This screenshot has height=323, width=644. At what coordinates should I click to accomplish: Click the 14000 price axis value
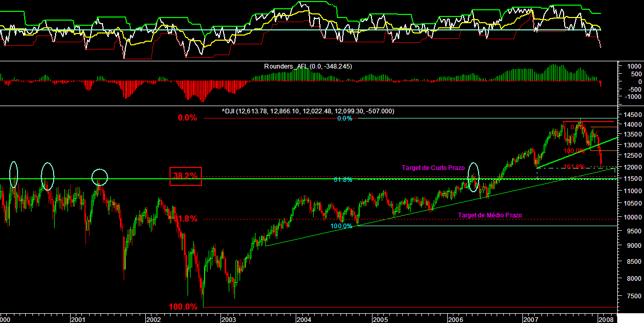pos(632,125)
